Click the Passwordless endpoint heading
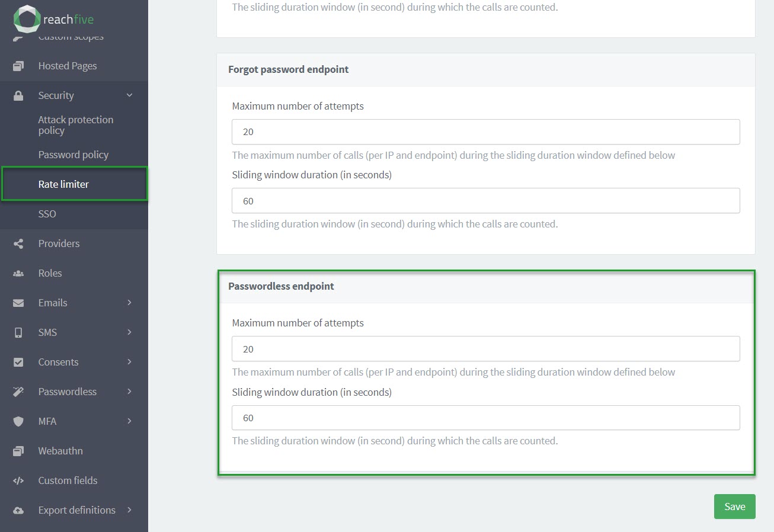This screenshot has width=774, height=532. point(282,286)
